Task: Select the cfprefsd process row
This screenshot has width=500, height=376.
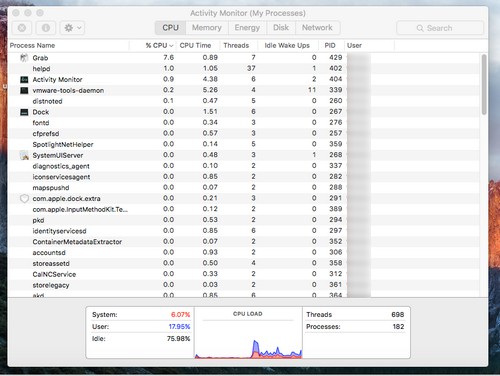Action: pyautogui.click(x=244, y=133)
